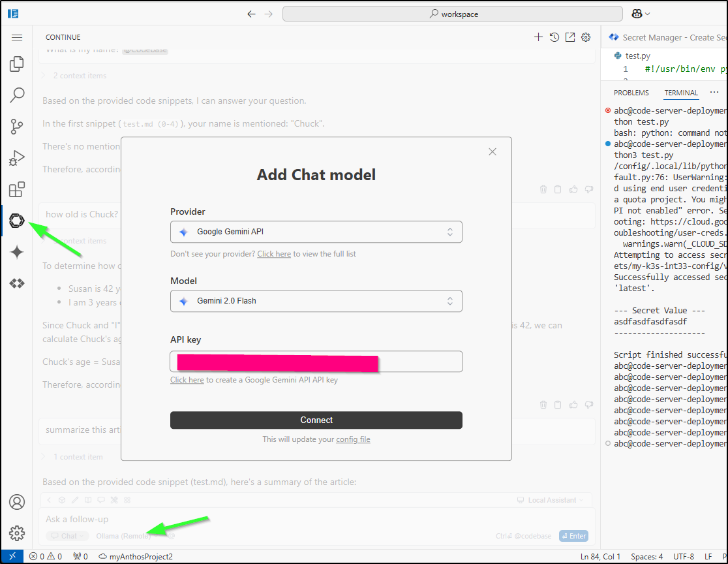Image resolution: width=728 pixels, height=564 pixels.
Task: Thumbs up the Chuck's age response
Action: (573, 405)
